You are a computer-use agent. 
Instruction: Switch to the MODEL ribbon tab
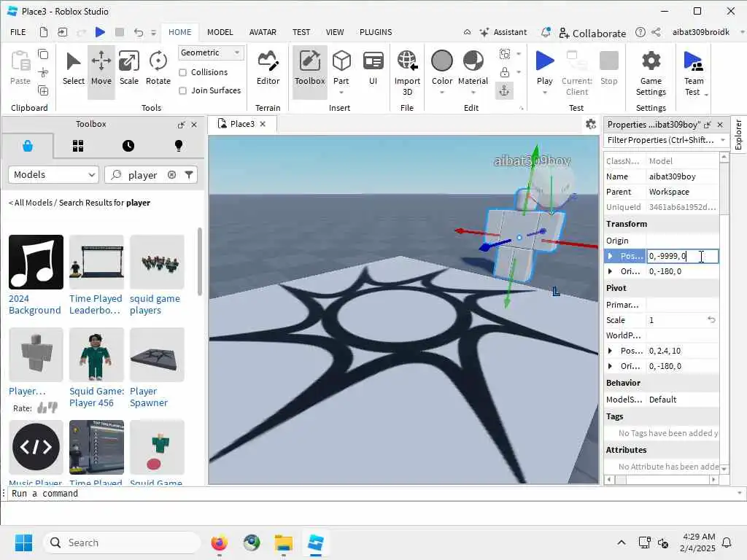[x=220, y=32]
